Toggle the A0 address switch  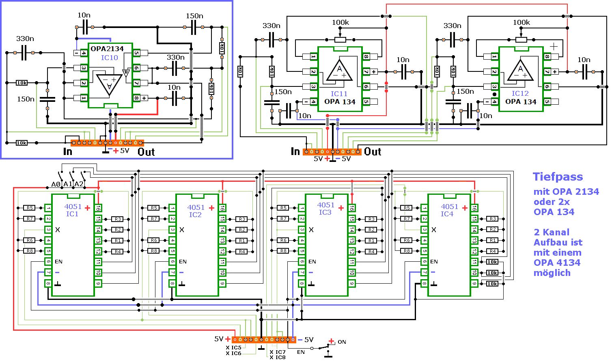click(x=60, y=177)
